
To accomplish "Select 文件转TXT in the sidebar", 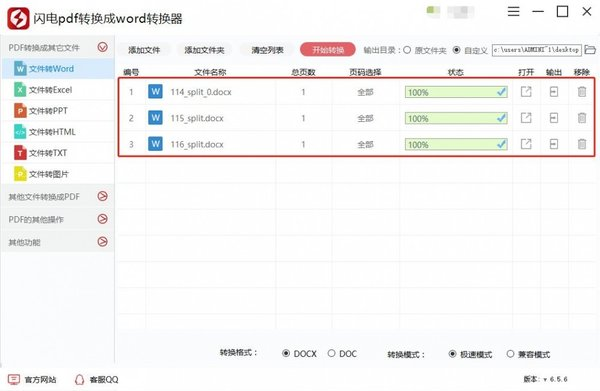I will (58, 153).
